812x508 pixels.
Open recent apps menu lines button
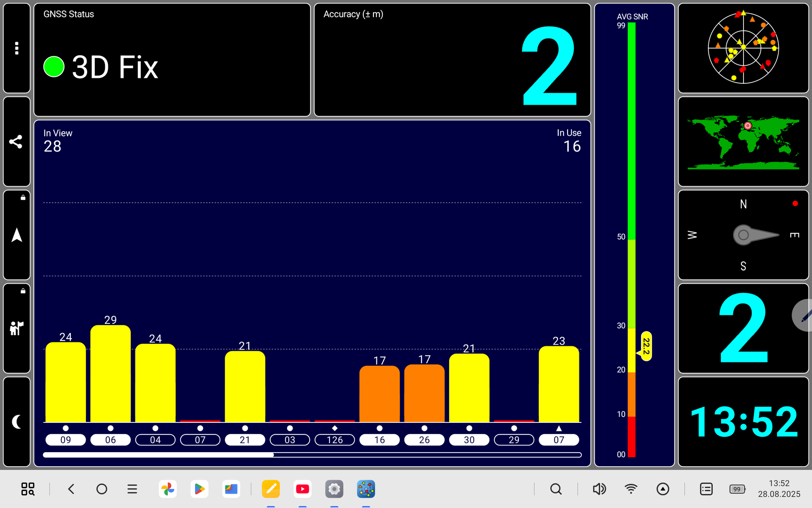tap(132, 489)
